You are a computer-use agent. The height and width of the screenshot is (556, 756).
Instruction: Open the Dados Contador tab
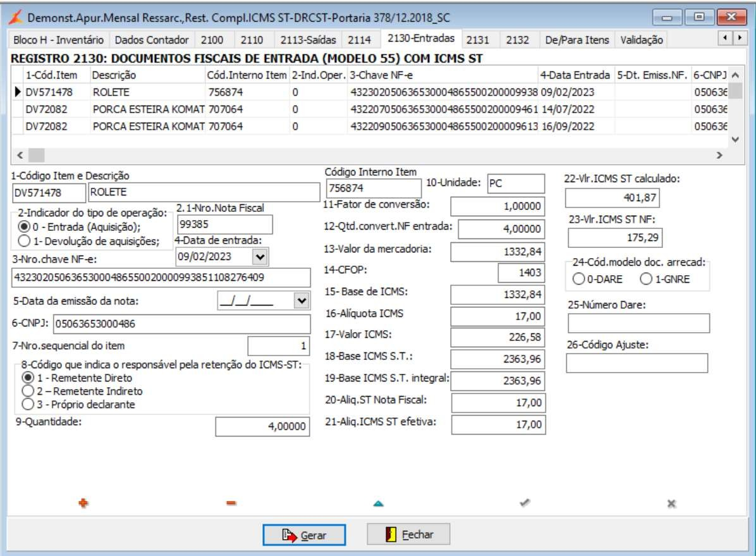152,40
